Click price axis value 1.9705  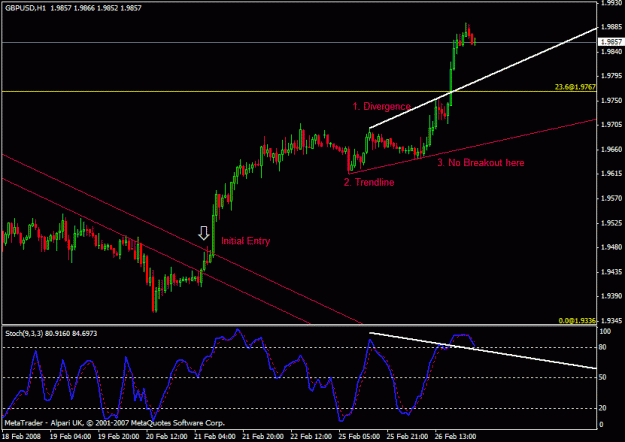pyautogui.click(x=611, y=125)
